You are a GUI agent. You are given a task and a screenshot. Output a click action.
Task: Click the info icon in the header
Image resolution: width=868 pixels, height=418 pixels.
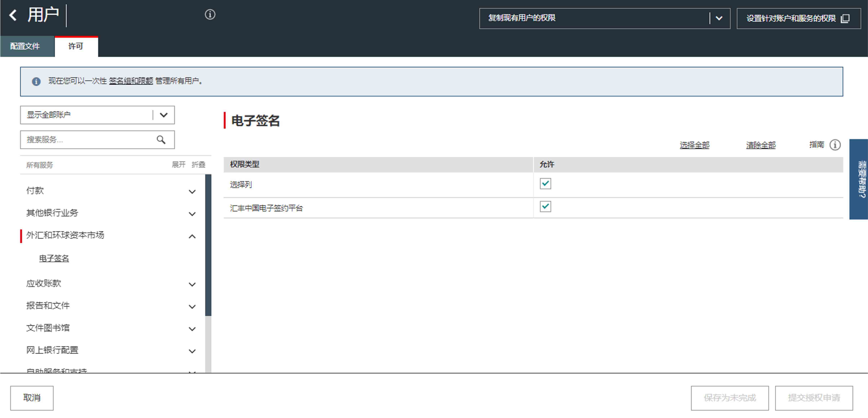210,14
